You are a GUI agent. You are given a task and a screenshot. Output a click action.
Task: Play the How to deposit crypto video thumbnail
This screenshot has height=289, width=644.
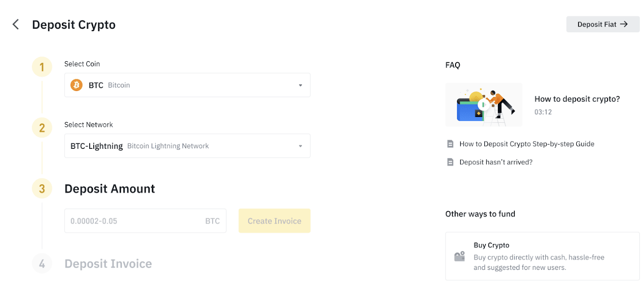483,104
